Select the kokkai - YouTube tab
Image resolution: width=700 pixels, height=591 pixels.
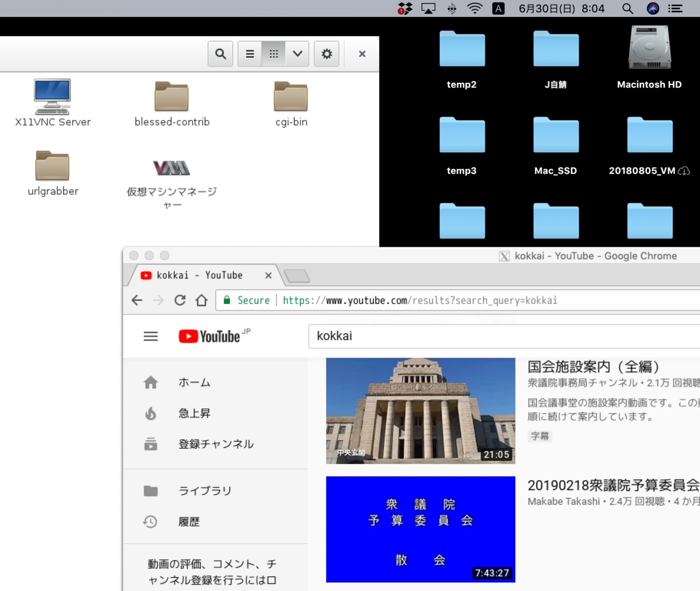(x=192, y=275)
